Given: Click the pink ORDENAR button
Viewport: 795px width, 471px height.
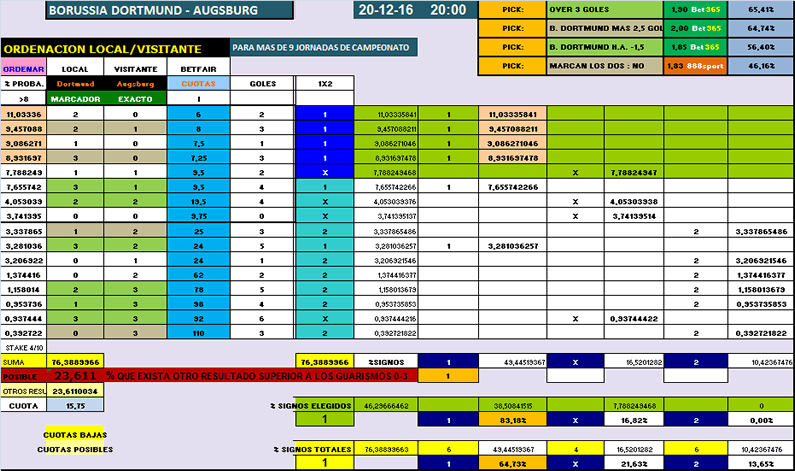Looking at the screenshot, I should [x=23, y=69].
